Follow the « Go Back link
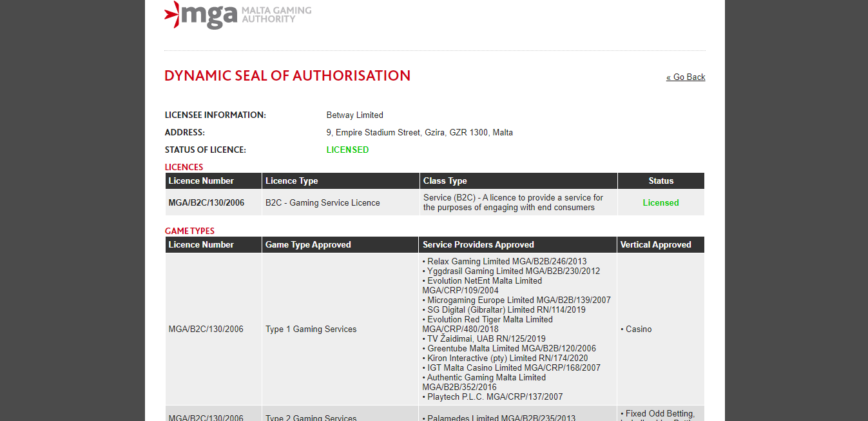Screen dimensions: 868x421 point(686,77)
